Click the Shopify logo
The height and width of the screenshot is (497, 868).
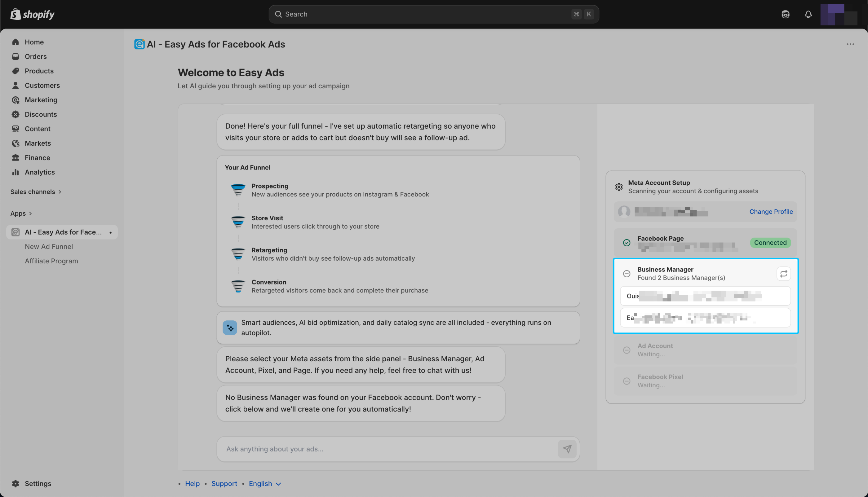point(33,14)
